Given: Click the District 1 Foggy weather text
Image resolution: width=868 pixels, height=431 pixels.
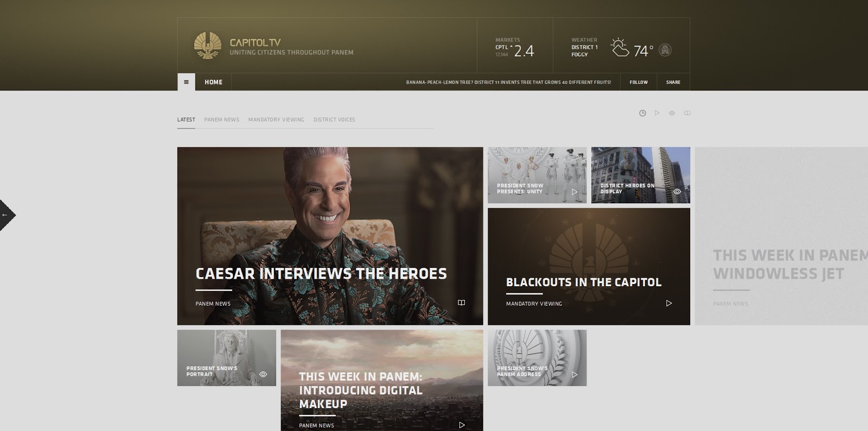Looking at the screenshot, I should tap(584, 51).
